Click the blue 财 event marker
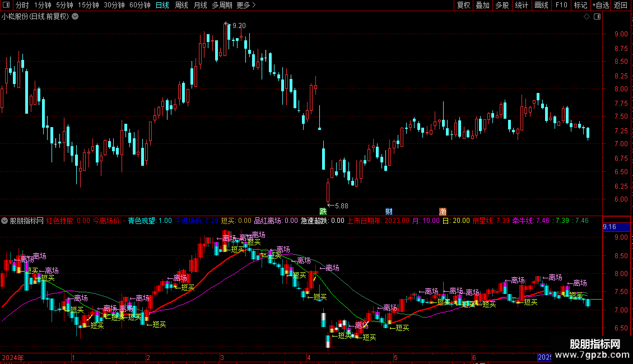This screenshot has height=364, width=633. 389,212
